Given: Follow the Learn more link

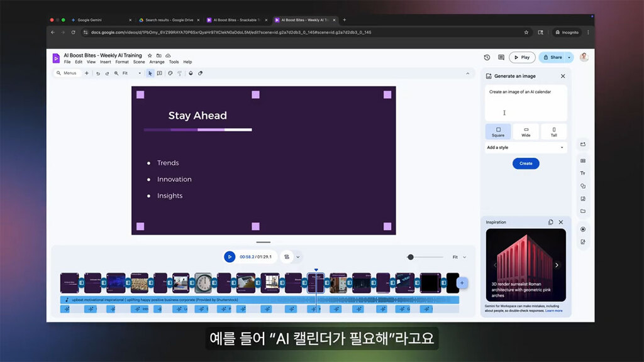Looking at the screenshot, I should click(x=553, y=310).
